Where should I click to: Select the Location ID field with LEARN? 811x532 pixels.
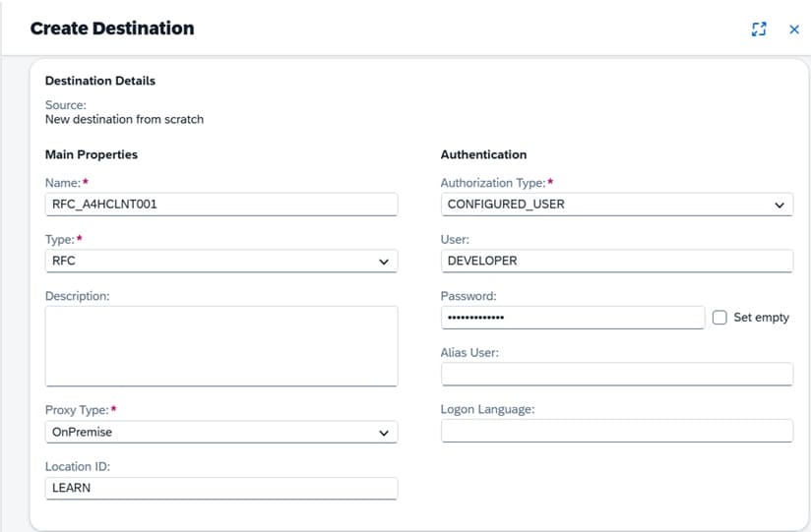pyautogui.click(x=221, y=489)
